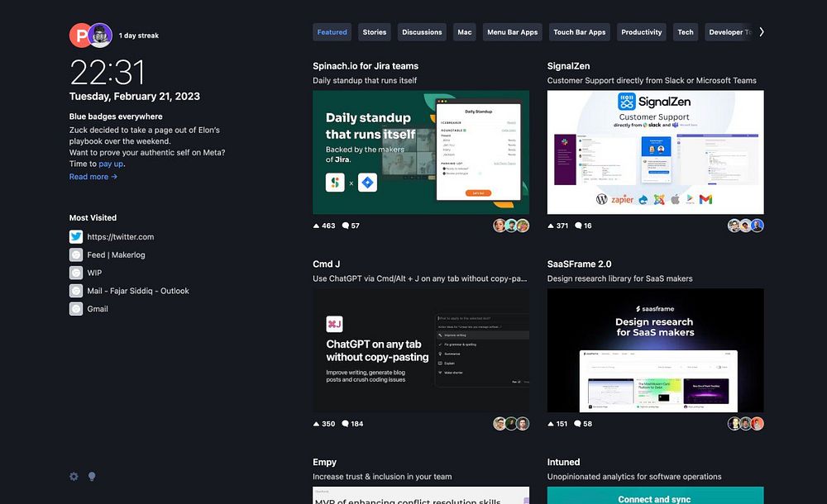The height and width of the screenshot is (504, 827).
Task: Click SaaSFrame maker avatars group
Action: (x=746, y=424)
